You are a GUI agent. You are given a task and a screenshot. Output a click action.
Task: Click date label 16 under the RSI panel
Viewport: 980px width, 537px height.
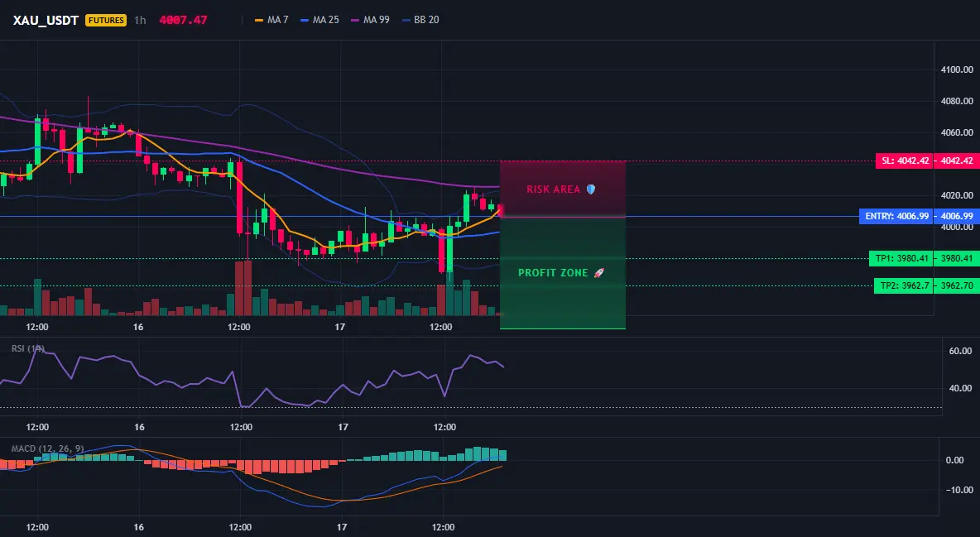pos(139,427)
